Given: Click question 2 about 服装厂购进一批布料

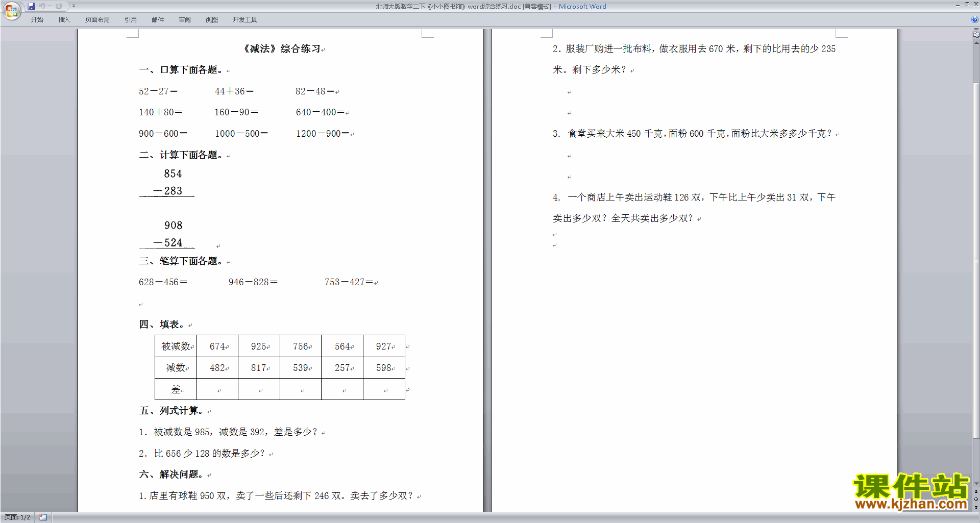Looking at the screenshot, I should coord(694,59).
